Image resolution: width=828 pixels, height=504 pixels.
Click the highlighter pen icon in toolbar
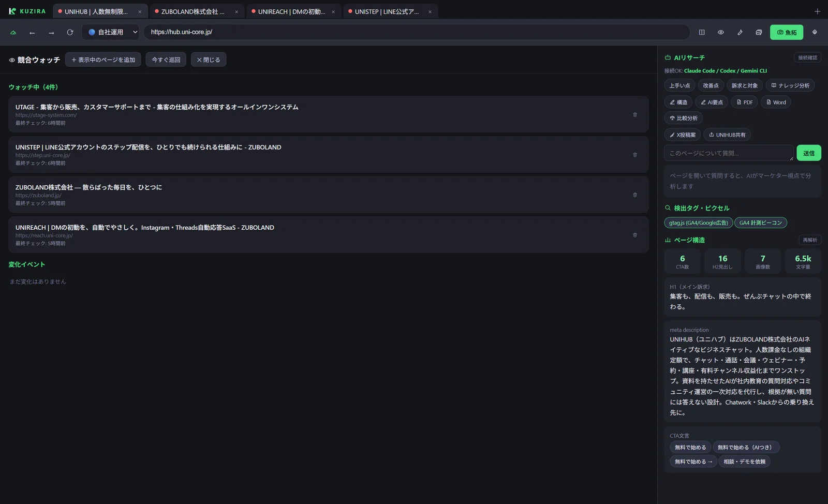pyautogui.click(x=740, y=32)
